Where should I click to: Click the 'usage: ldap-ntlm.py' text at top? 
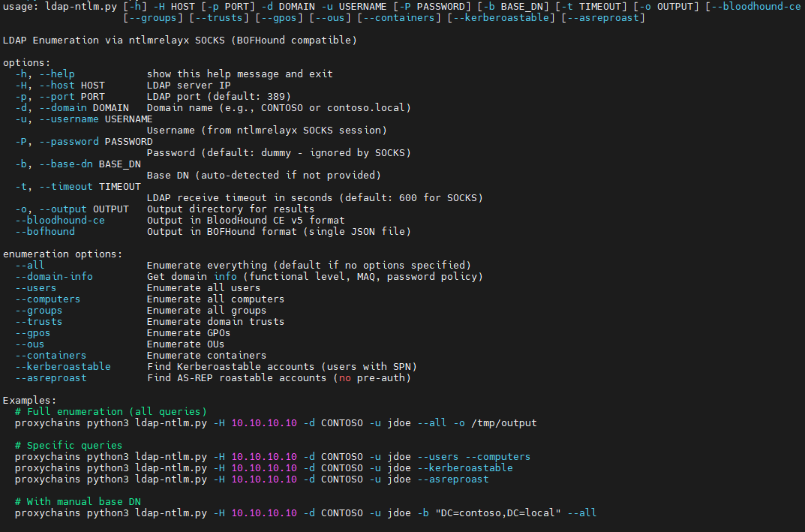pos(60,7)
